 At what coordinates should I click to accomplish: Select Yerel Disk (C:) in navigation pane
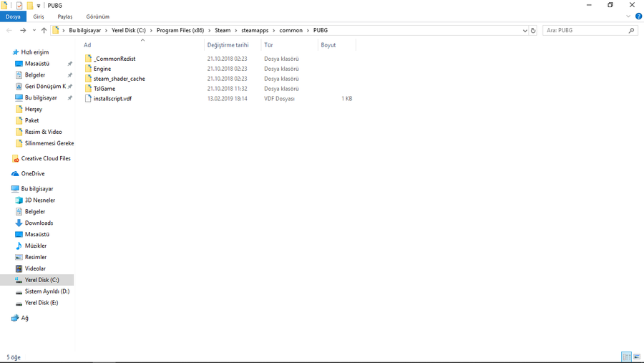click(37, 280)
